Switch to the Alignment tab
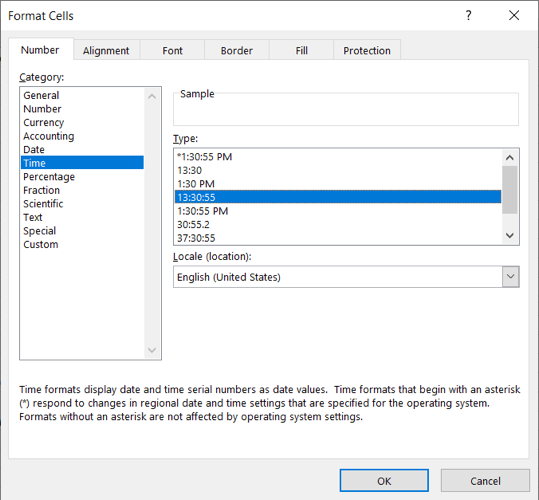This screenshot has height=500, width=539. [106, 51]
